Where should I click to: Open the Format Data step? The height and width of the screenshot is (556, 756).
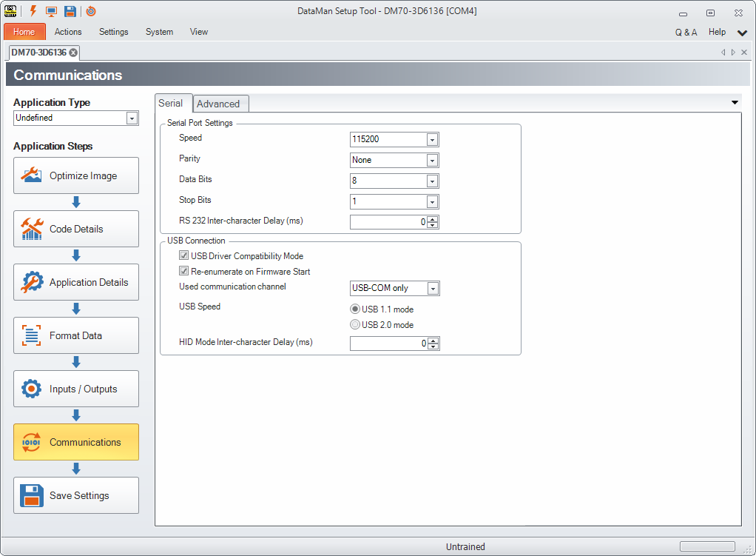[x=76, y=335]
